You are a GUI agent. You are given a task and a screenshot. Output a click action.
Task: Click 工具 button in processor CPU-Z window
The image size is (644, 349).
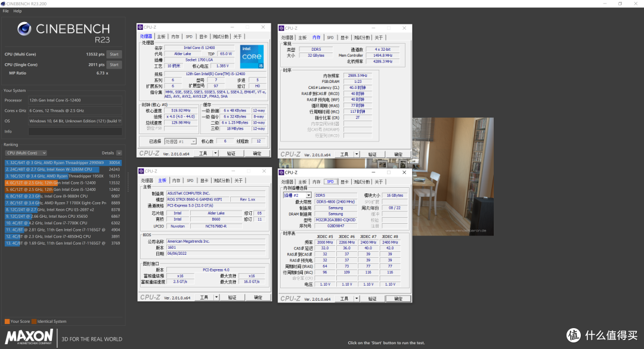[x=203, y=153]
